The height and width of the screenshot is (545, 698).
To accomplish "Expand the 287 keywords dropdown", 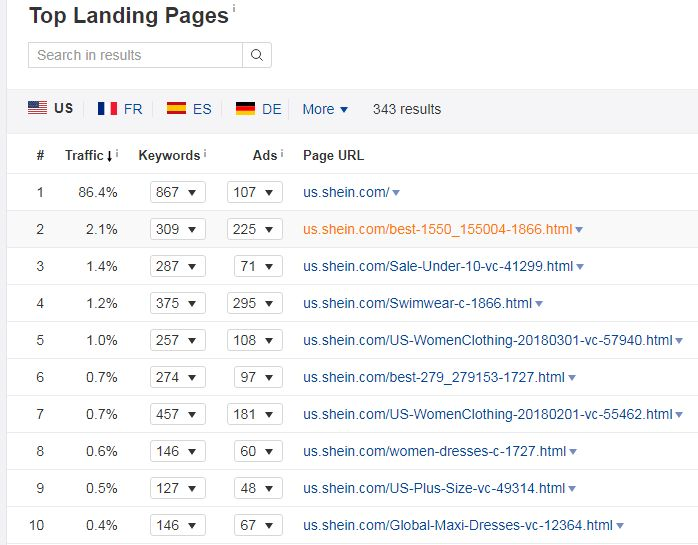I will pyautogui.click(x=178, y=266).
